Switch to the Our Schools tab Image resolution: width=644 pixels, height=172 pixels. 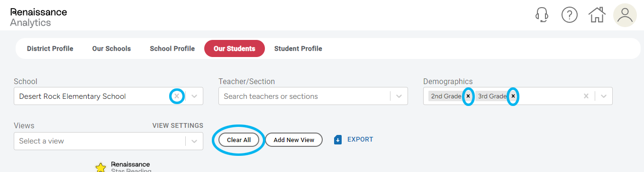click(111, 48)
